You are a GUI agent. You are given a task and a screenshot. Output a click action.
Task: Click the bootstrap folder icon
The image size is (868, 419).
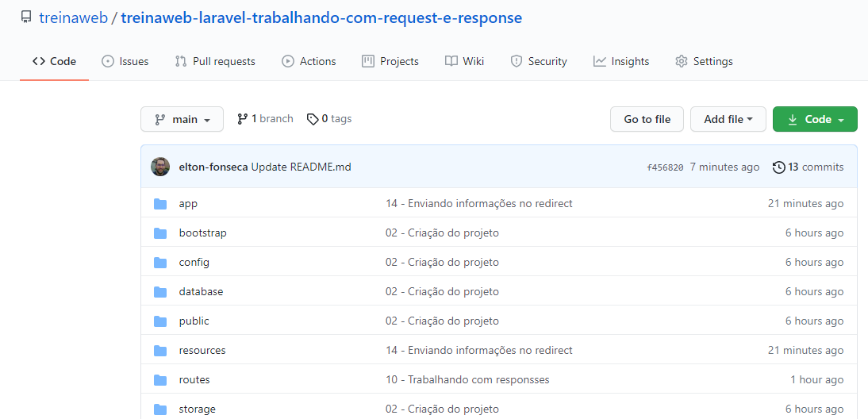(x=160, y=233)
